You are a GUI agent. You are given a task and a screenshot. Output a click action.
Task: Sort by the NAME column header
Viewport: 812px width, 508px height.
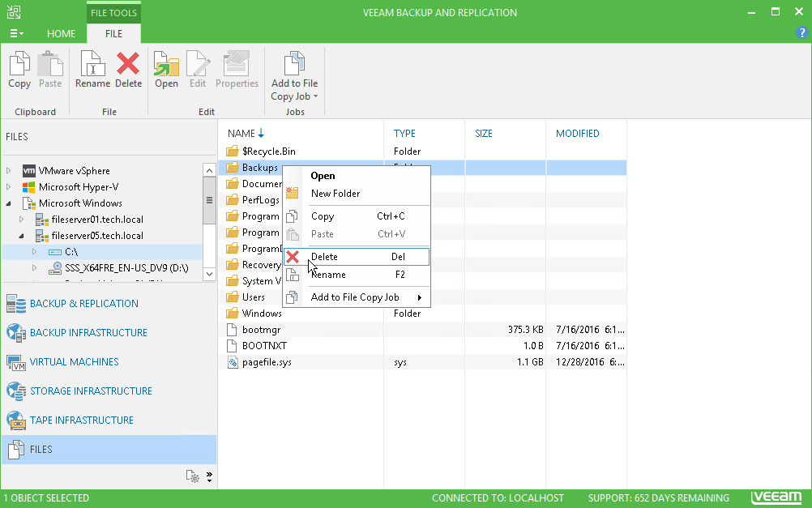pos(241,133)
